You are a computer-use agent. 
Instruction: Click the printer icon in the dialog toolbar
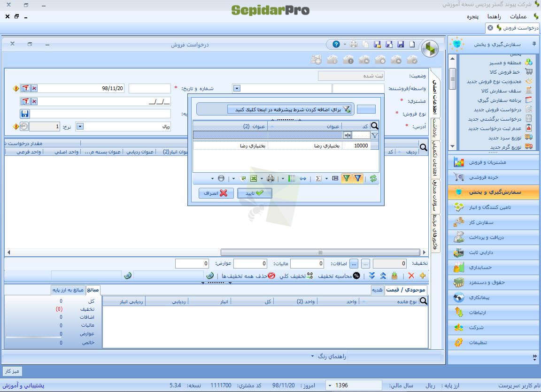270,178
